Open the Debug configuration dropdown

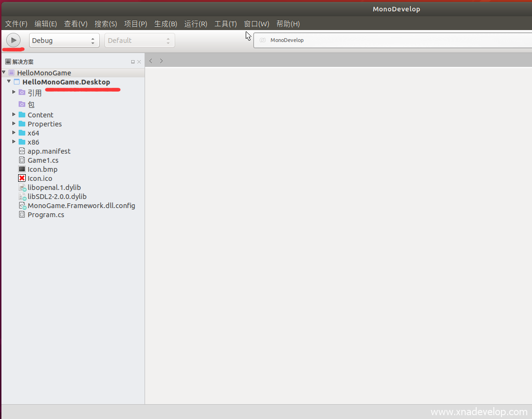click(x=64, y=41)
